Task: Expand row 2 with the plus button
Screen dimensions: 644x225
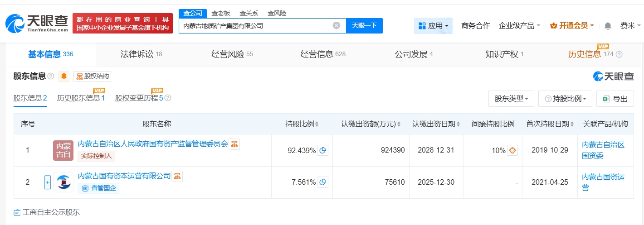Action: tap(48, 182)
